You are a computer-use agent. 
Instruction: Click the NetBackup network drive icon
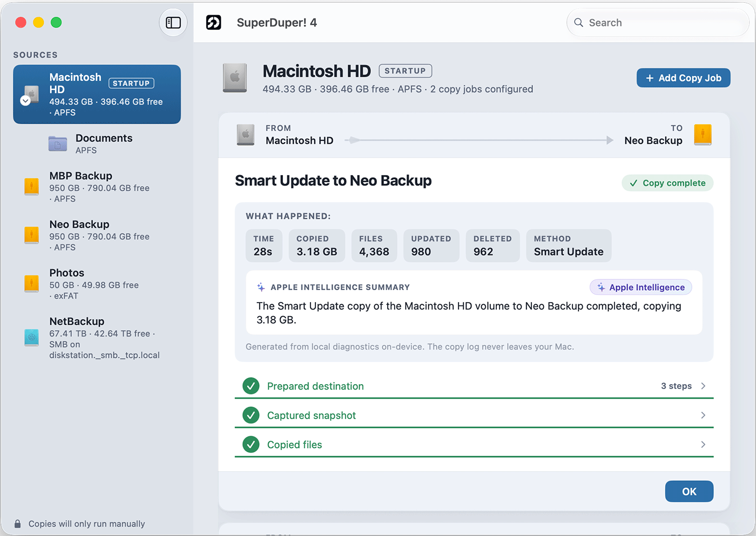pyautogui.click(x=32, y=338)
